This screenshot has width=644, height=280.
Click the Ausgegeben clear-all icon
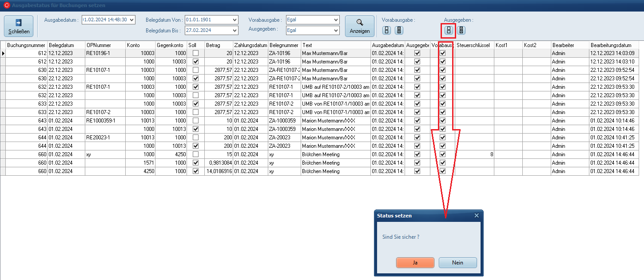[x=461, y=30]
